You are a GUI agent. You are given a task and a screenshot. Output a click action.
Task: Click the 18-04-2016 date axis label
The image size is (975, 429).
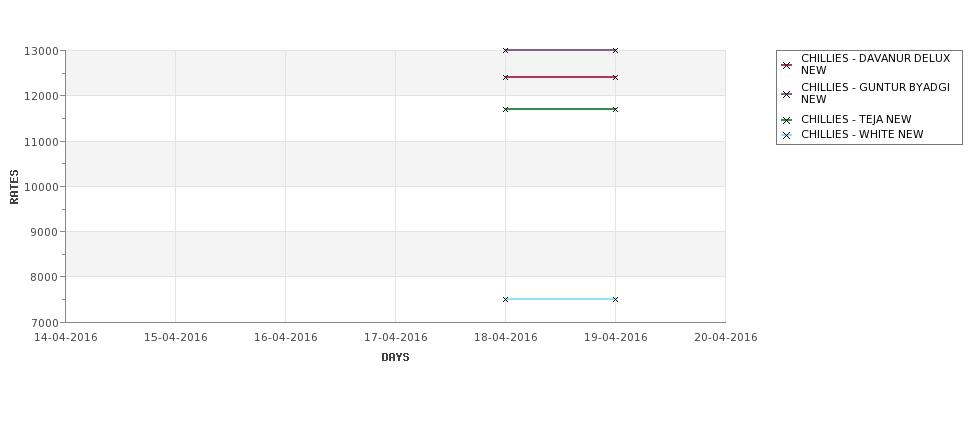(x=506, y=338)
